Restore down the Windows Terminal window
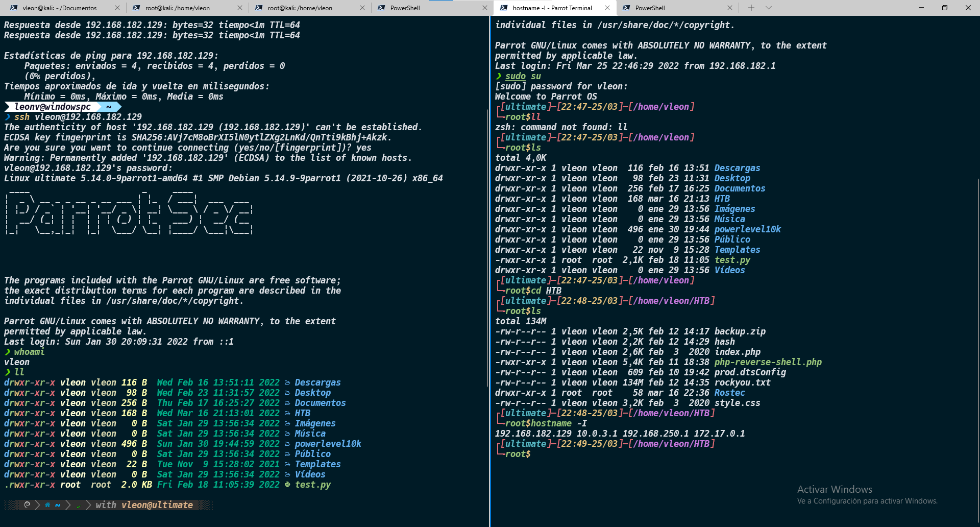This screenshot has height=527, width=980. click(945, 8)
